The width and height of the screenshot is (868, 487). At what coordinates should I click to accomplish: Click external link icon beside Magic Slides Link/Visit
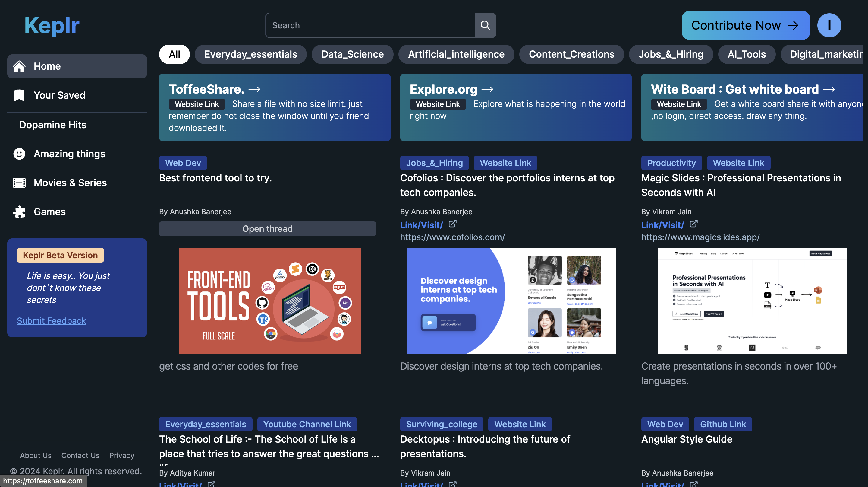click(693, 224)
